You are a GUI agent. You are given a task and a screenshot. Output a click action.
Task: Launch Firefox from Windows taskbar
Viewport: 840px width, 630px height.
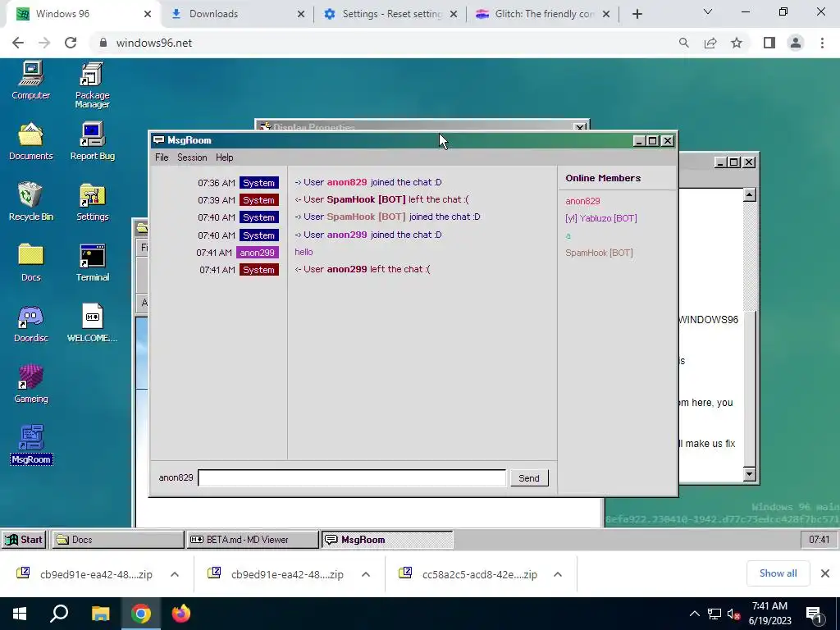click(181, 614)
